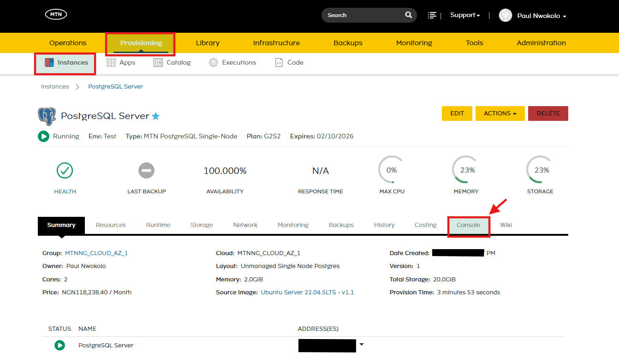Screen dimensions: 619x364
Task: Open the Tools menu
Action: (x=474, y=43)
